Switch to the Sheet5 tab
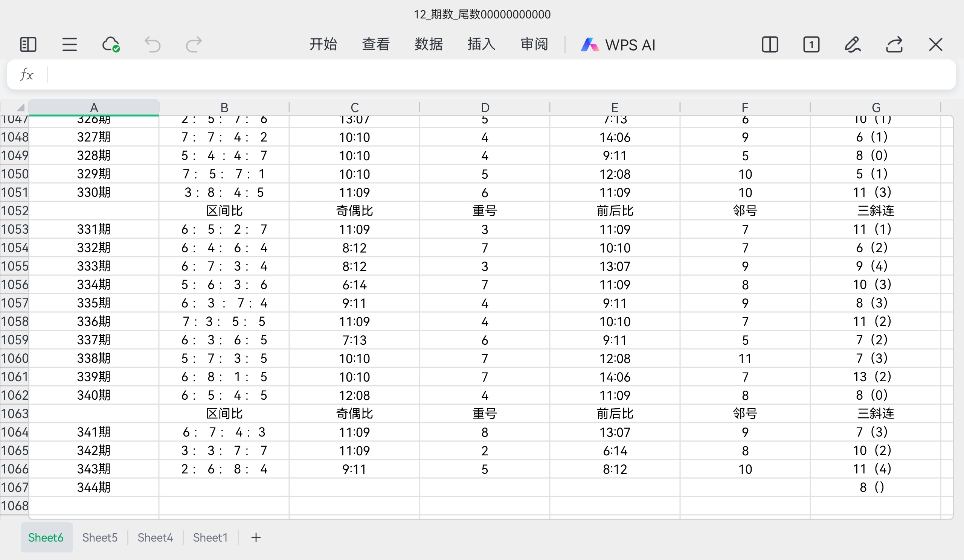Image resolution: width=964 pixels, height=560 pixels. (x=100, y=537)
